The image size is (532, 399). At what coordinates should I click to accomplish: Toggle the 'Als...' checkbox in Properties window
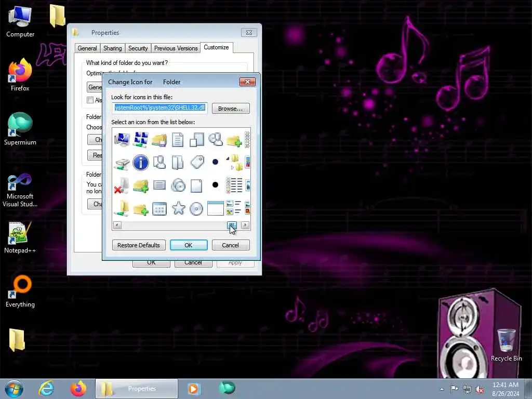[x=90, y=100]
